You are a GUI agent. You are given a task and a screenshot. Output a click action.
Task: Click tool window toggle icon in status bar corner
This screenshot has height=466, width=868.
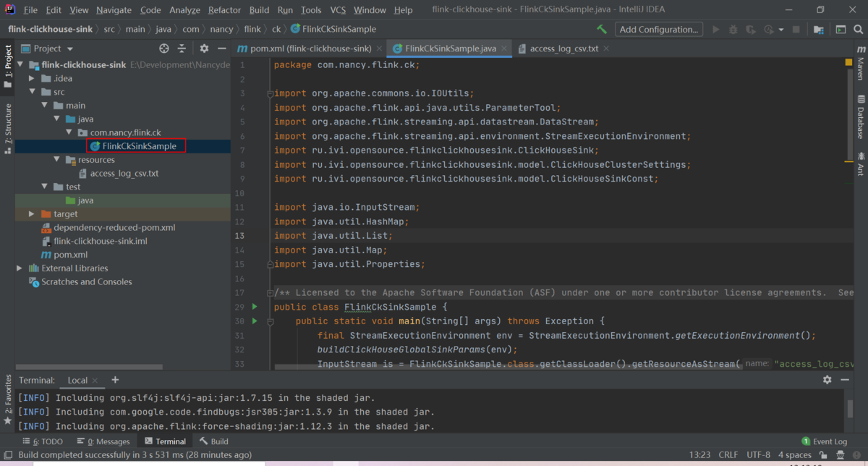click(x=7, y=455)
